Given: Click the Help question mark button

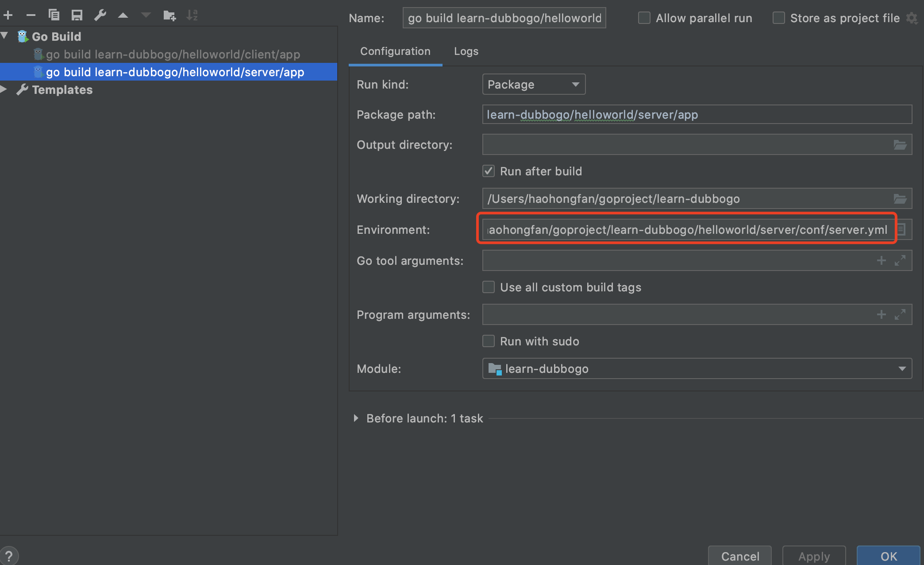Looking at the screenshot, I should tap(9, 556).
